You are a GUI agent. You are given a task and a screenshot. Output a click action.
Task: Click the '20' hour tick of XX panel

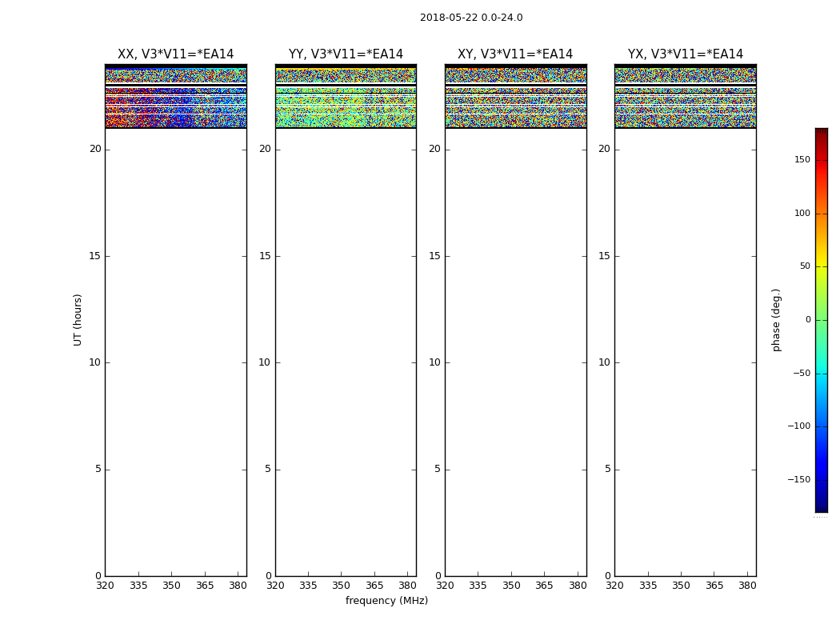95,149
